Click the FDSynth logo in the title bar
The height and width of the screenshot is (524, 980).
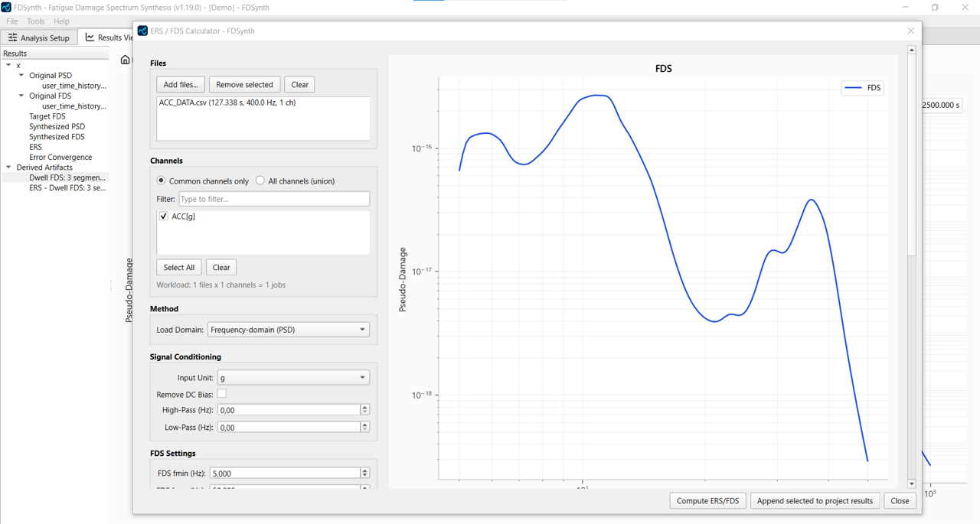7,7
